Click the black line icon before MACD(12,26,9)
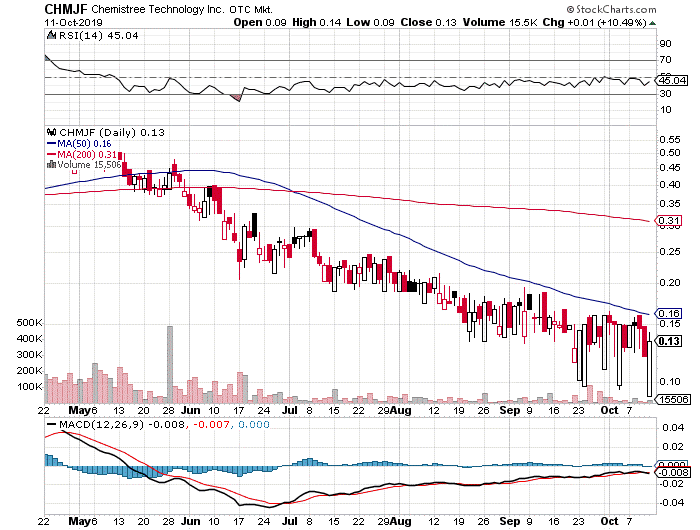The image size is (700, 530). [51, 425]
